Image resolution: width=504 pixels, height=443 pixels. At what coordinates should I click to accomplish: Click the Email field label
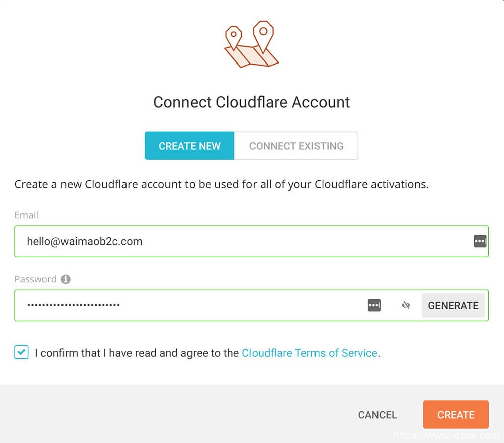click(x=26, y=215)
